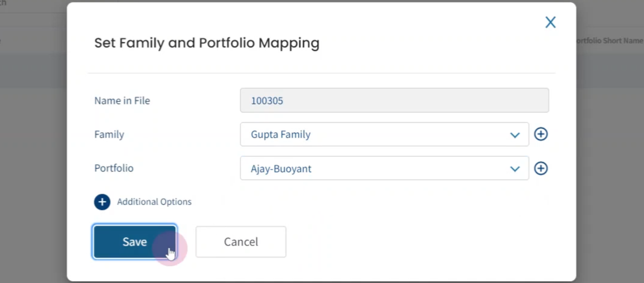The image size is (644, 283).
Task: Open the Family dropdown showing Gupta Family
Action: (384, 134)
